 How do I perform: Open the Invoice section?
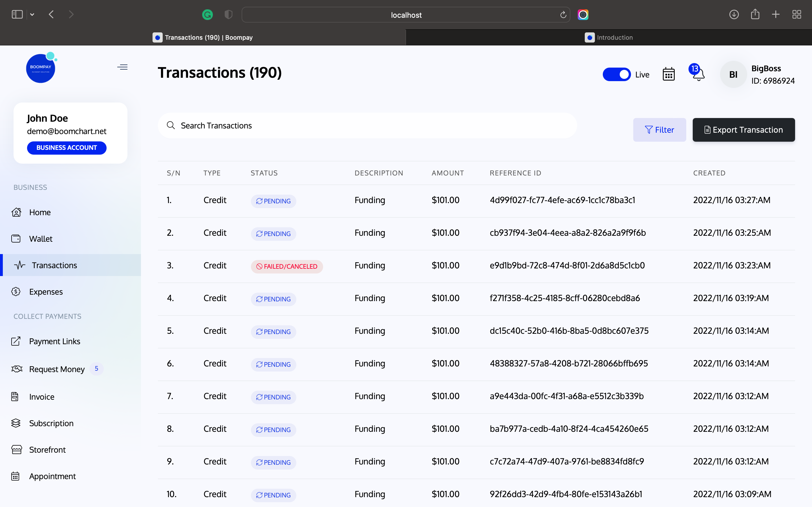pyautogui.click(x=41, y=396)
